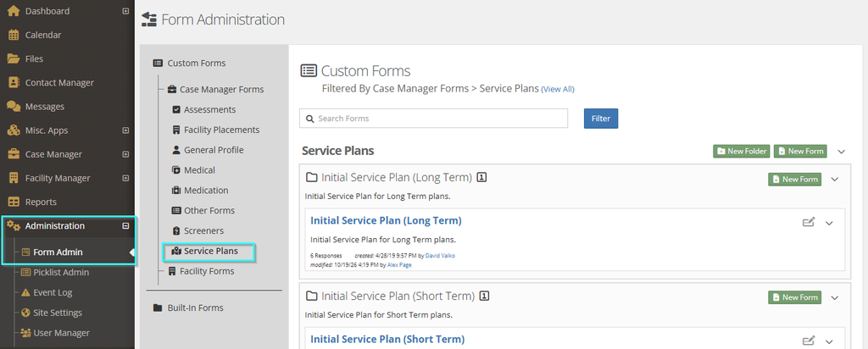Click the Messages chat bubble icon
This screenshot has height=349, width=868.
pos(14,106)
